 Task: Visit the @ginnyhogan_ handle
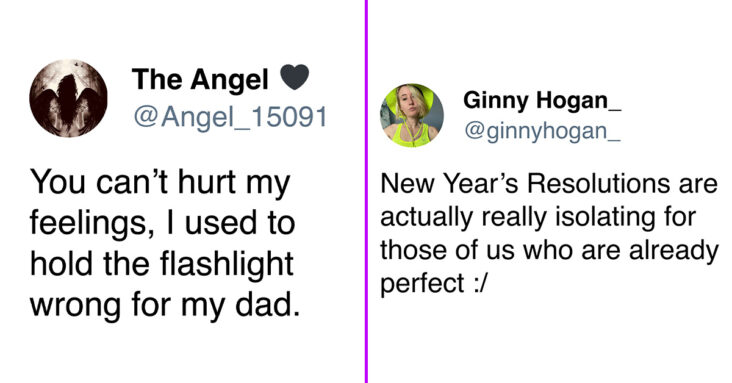[x=542, y=131]
